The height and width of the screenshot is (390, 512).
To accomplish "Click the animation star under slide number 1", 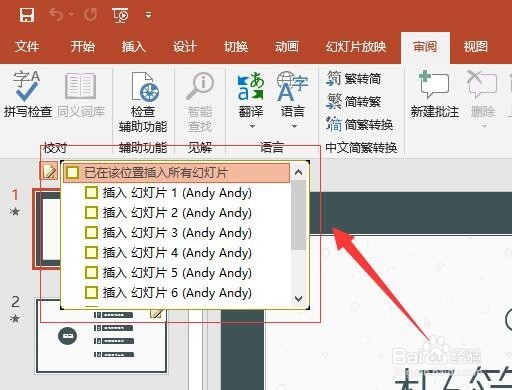I will tap(15, 211).
